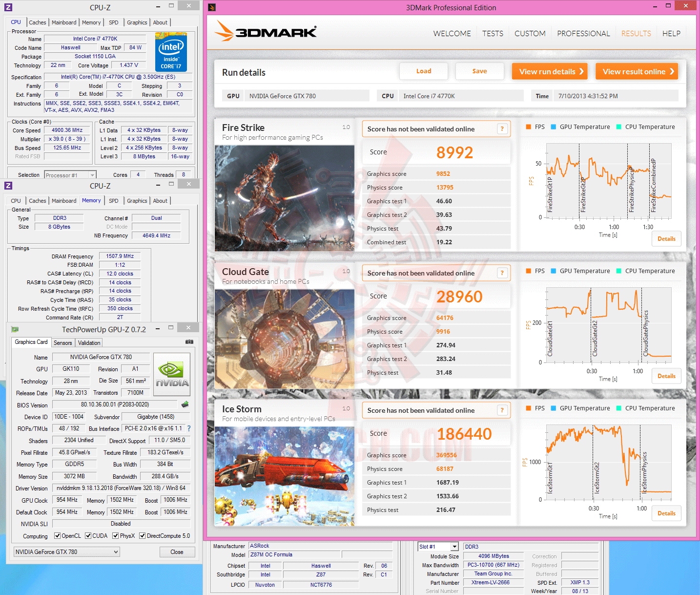Open the NVIDIA GeForce GTX 780 card dropdown
This screenshot has height=595, width=700.
pyautogui.click(x=67, y=552)
